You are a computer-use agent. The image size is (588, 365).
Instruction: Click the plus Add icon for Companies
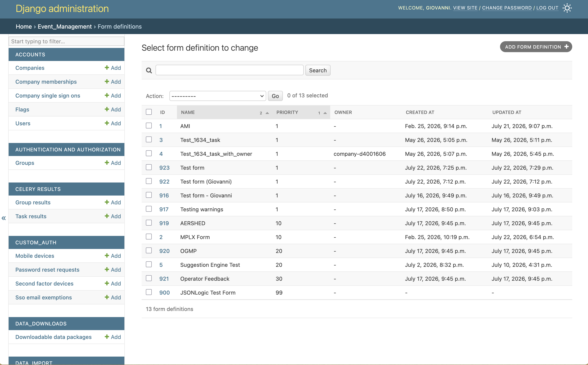pyautogui.click(x=106, y=67)
